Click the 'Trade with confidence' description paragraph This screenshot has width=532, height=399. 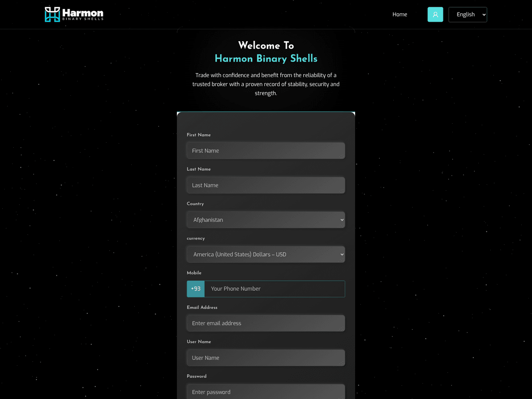click(x=266, y=84)
